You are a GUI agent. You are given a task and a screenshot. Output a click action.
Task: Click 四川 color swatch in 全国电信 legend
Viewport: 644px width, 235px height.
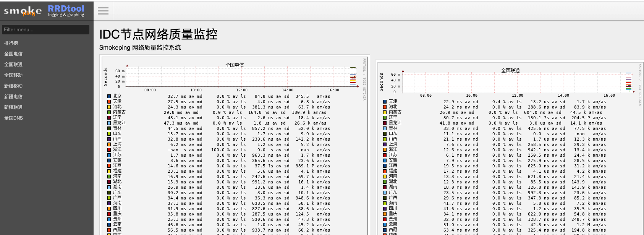[x=109, y=209]
